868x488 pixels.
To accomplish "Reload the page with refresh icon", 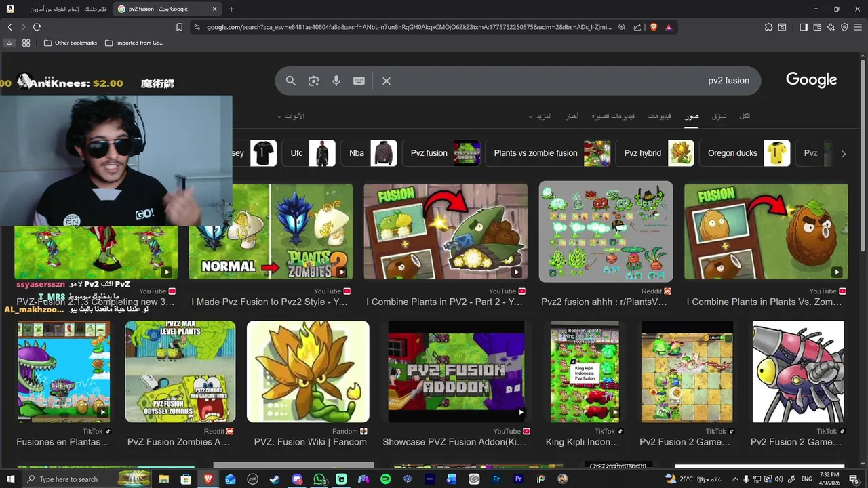I will click(x=37, y=27).
